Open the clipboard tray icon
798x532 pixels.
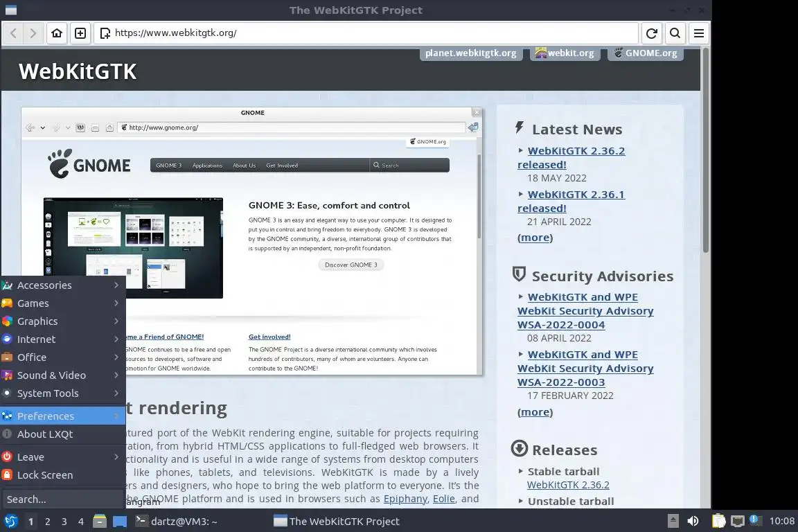click(718, 521)
